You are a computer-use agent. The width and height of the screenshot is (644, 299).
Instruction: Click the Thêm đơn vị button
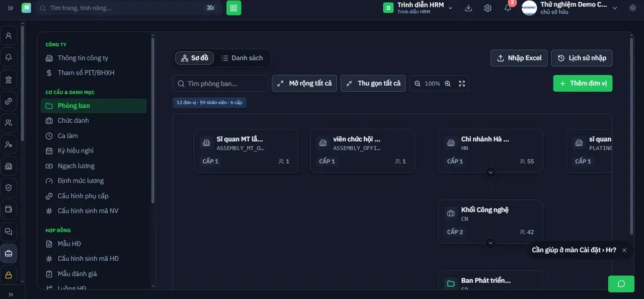(x=583, y=84)
